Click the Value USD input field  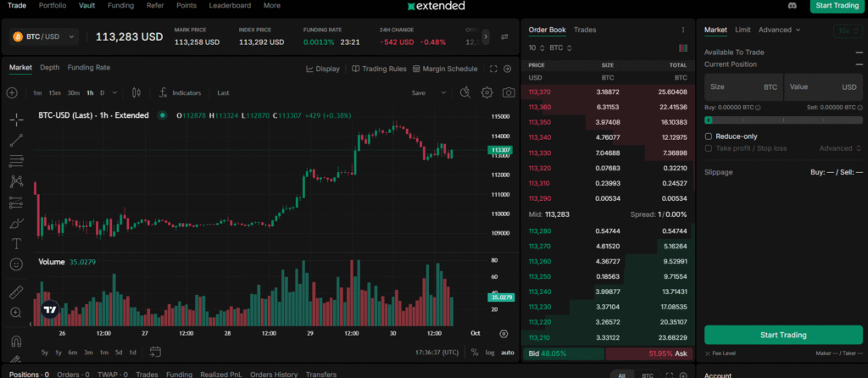pyautogui.click(x=824, y=87)
